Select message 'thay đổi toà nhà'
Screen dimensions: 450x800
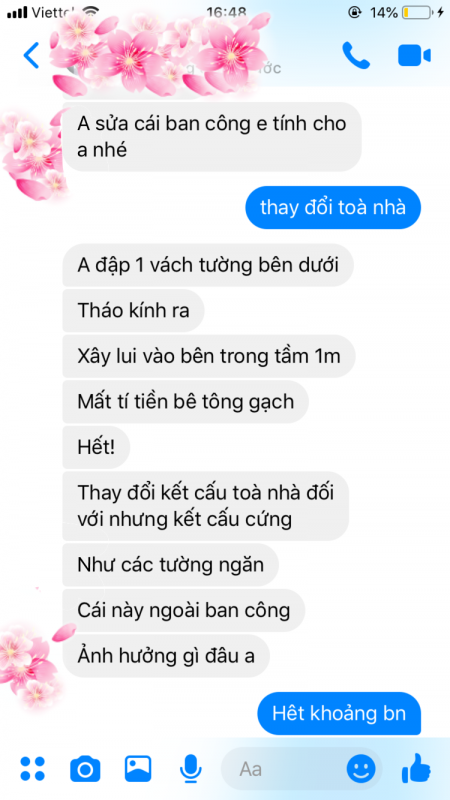(333, 208)
